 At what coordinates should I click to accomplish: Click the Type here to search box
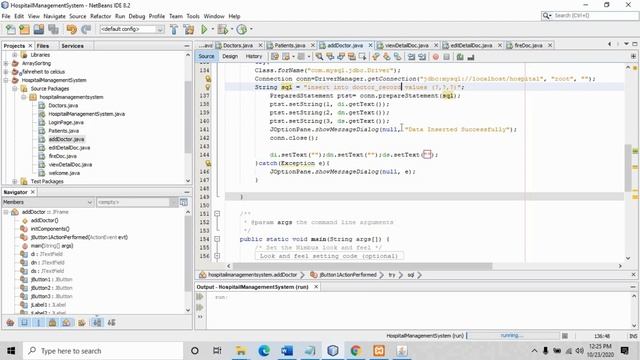pyautogui.click(x=102, y=351)
